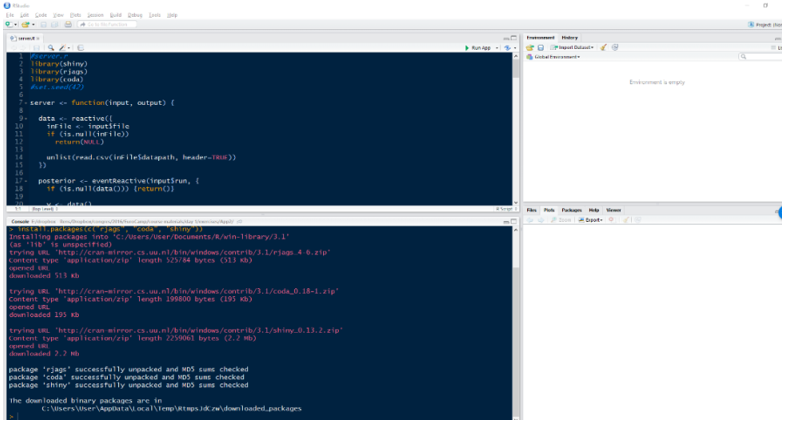The image size is (786, 422).
Task: Open the File menu
Action: click(x=10, y=15)
